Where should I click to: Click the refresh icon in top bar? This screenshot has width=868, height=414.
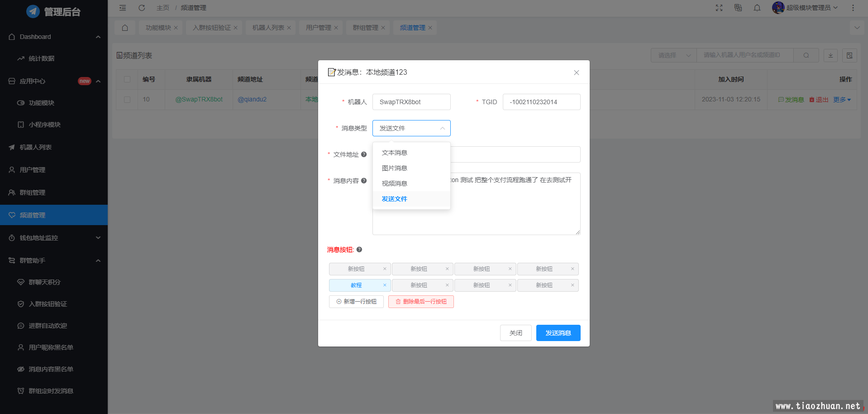tap(142, 8)
